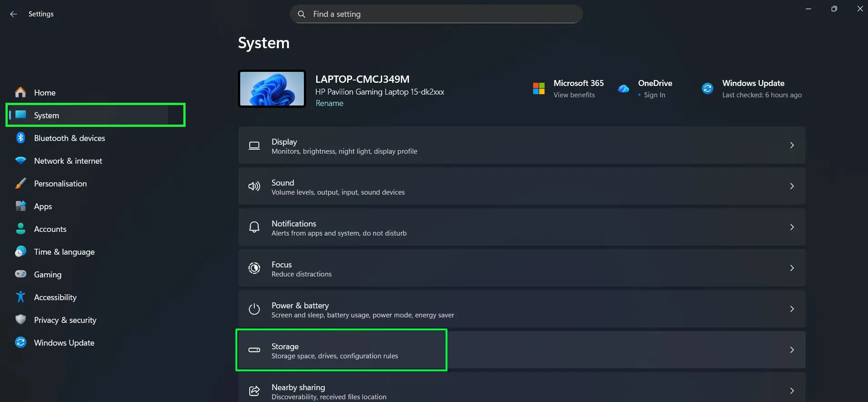Click the Focus target icon
Image resolution: width=868 pixels, height=402 pixels.
254,268
